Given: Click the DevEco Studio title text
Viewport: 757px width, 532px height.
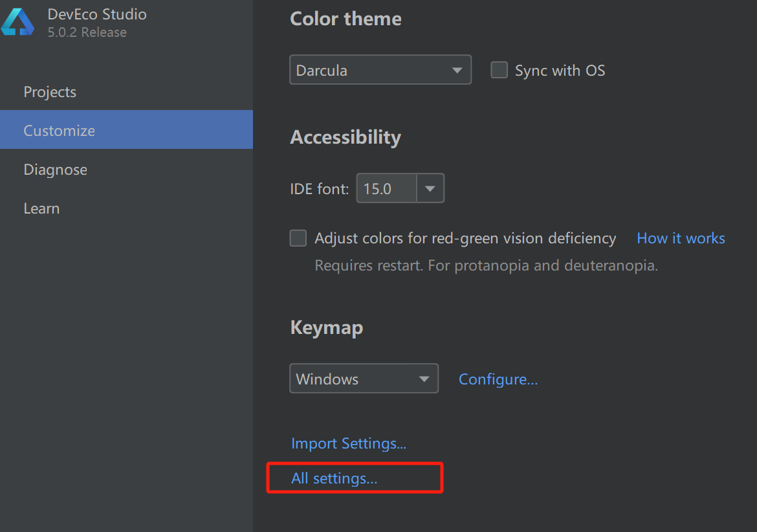Looking at the screenshot, I should pyautogui.click(x=97, y=14).
